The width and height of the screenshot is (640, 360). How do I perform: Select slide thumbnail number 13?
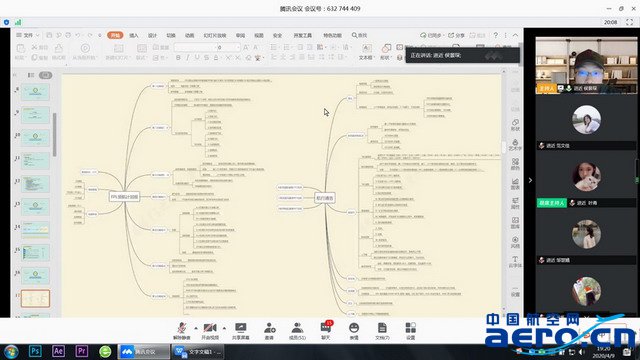pos(36,207)
